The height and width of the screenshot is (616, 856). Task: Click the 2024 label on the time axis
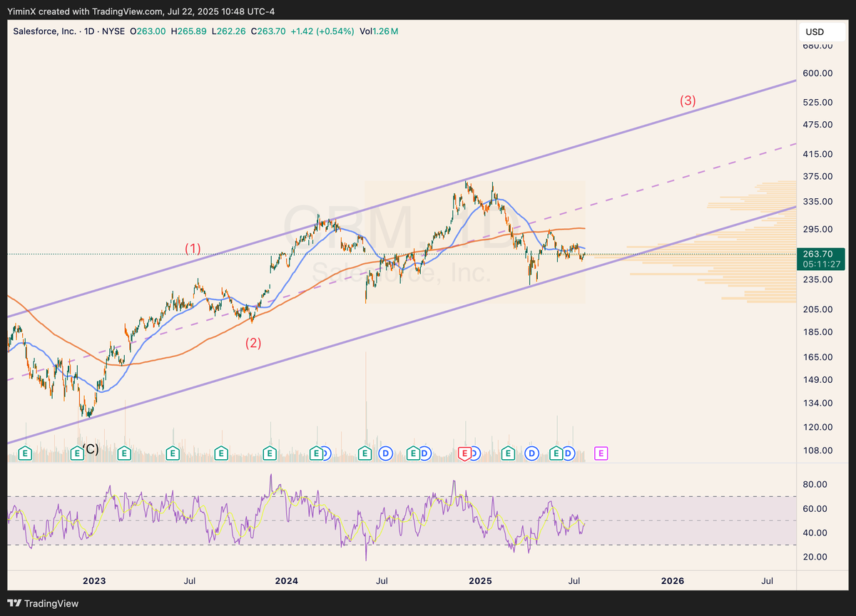pos(287,581)
